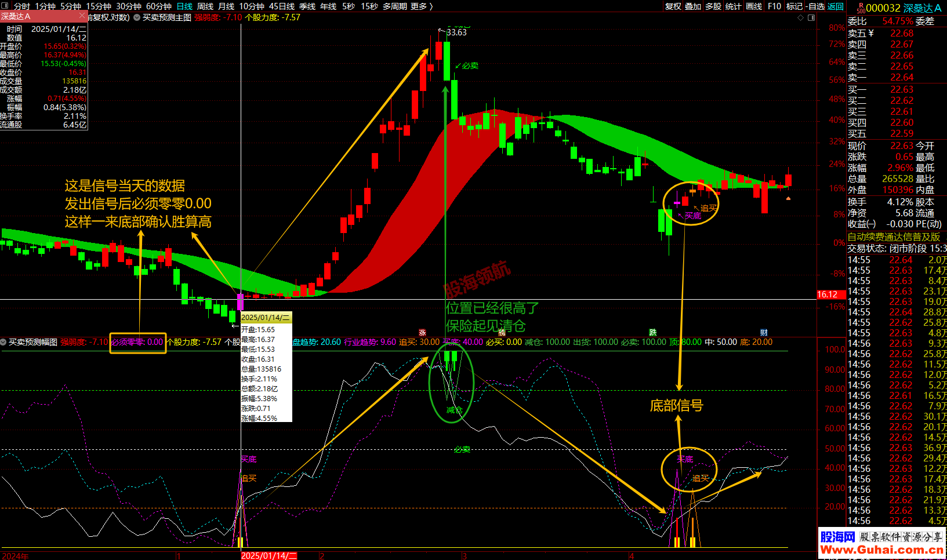Toggle the 叠加 overlay option
The height and width of the screenshot is (560, 947).
click(x=693, y=6)
